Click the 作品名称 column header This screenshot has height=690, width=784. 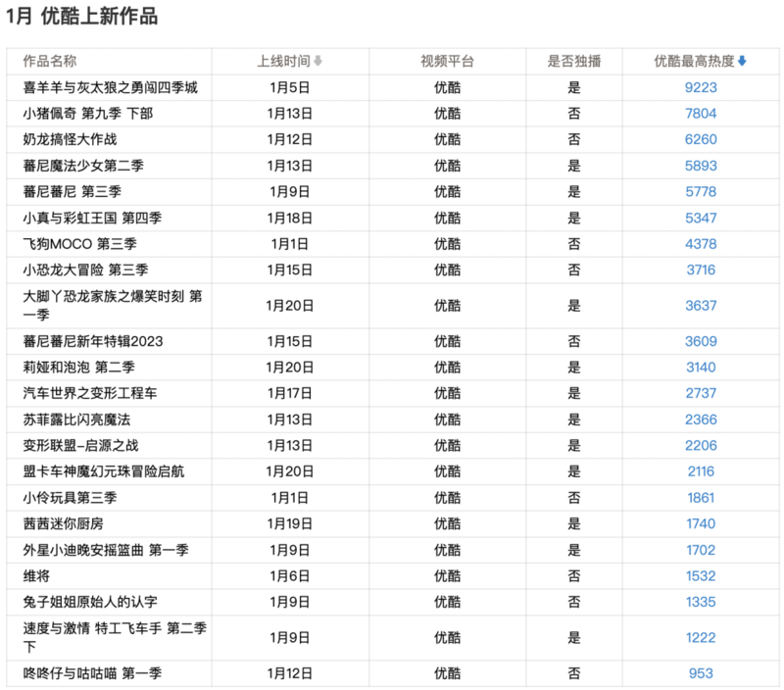click(50, 61)
